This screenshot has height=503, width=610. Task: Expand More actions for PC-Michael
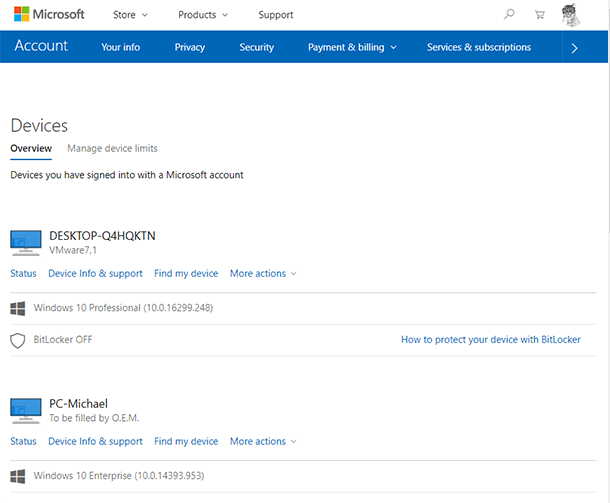pos(263,442)
